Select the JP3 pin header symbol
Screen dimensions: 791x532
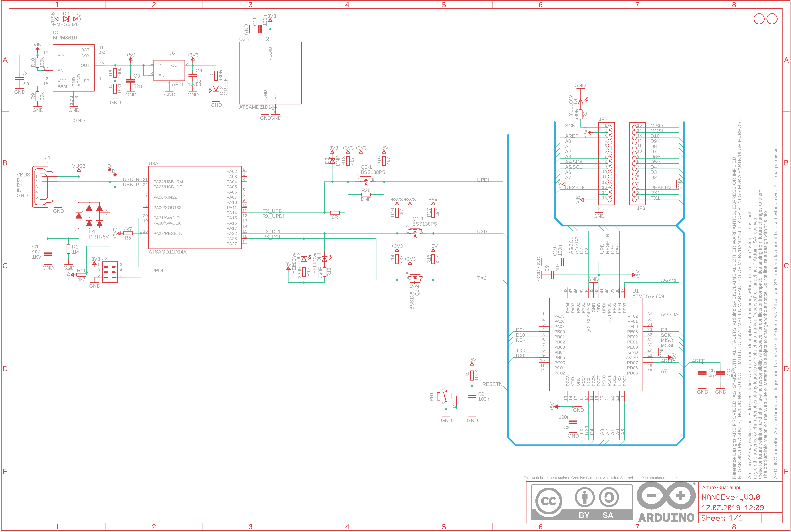click(638, 164)
